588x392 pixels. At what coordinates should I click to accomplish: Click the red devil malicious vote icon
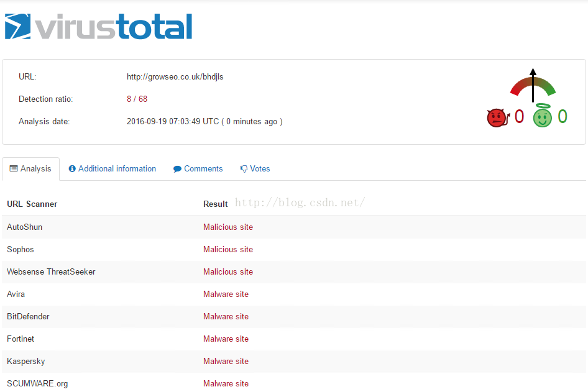[498, 117]
